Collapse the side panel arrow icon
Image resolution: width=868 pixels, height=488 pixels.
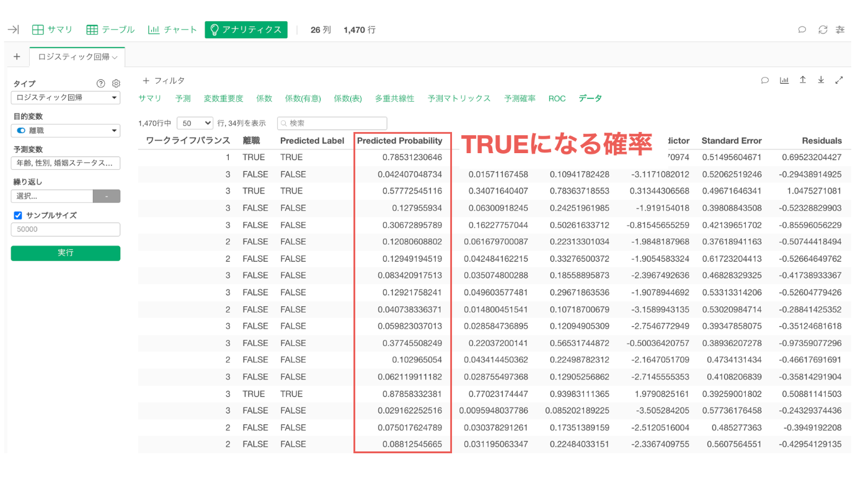(13, 30)
